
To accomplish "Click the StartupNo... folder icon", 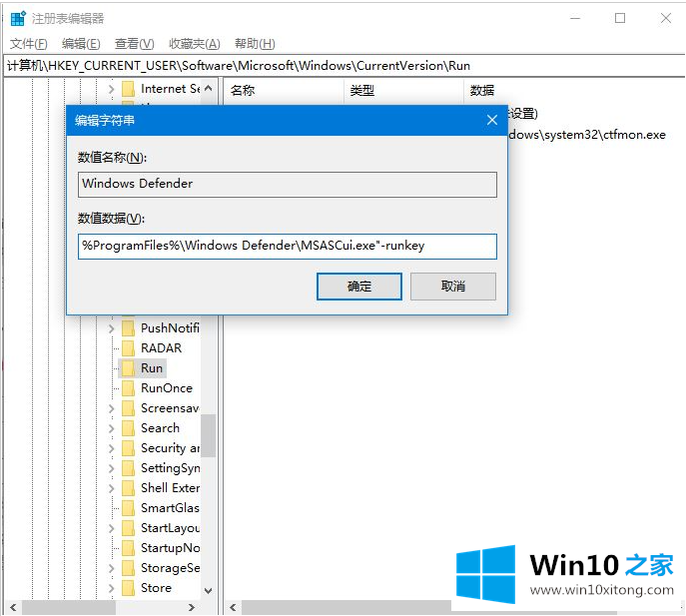I will pos(128,548).
